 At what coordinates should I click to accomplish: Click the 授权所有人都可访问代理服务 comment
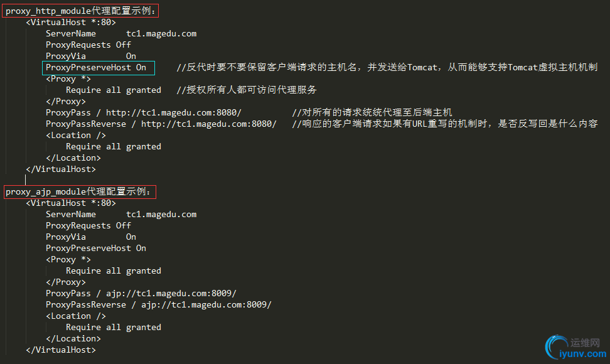point(247,90)
